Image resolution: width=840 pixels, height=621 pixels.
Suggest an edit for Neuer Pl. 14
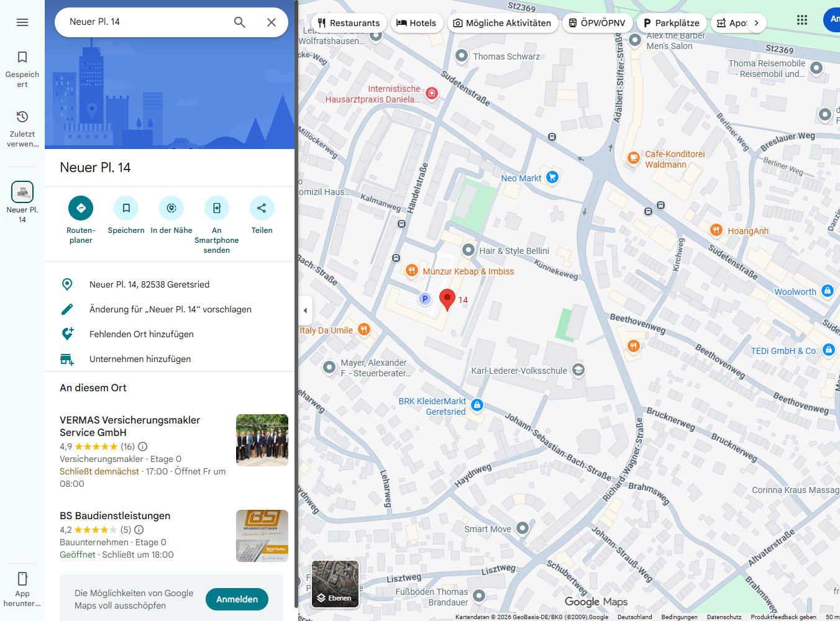170,309
